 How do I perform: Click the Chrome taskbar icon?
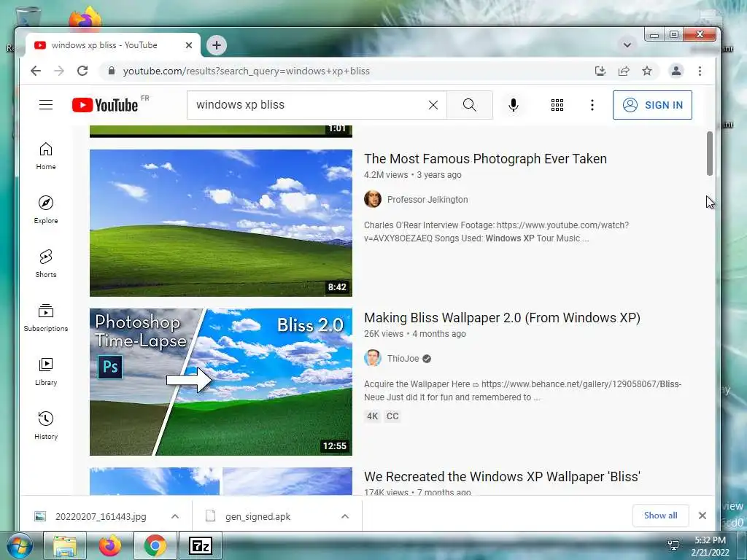155,545
